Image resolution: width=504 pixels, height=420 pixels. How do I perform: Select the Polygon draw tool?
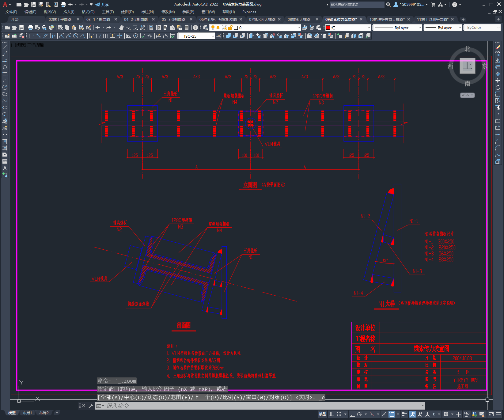(5, 67)
